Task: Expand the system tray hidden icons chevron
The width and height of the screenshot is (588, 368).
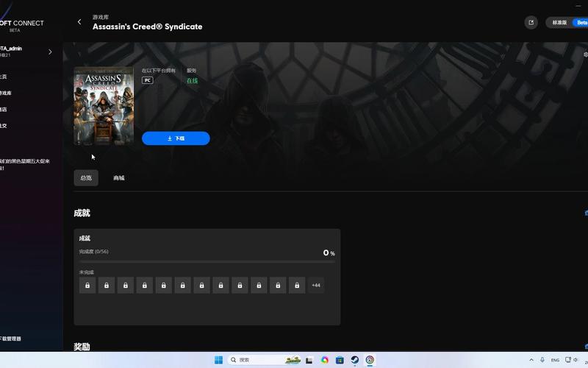Action: (x=531, y=360)
